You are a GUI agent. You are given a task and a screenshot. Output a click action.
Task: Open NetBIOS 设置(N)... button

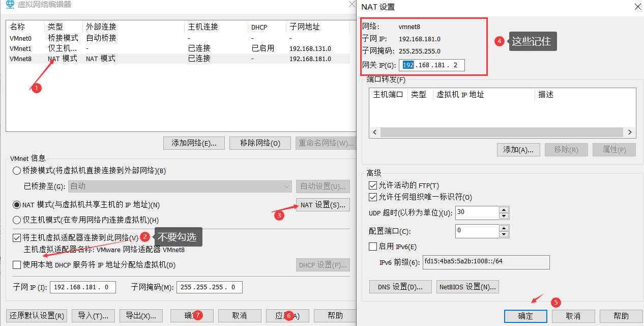pos(467,287)
